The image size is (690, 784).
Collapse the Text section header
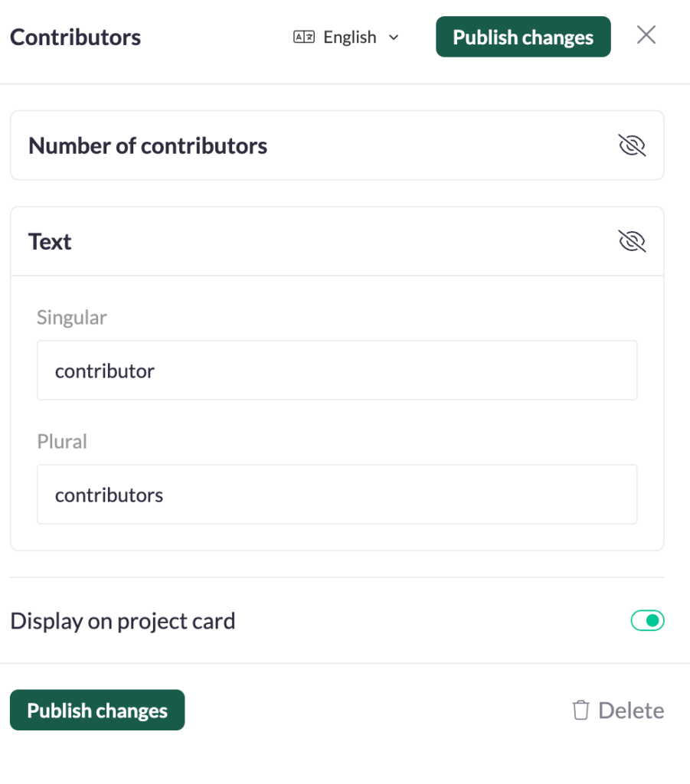50,242
